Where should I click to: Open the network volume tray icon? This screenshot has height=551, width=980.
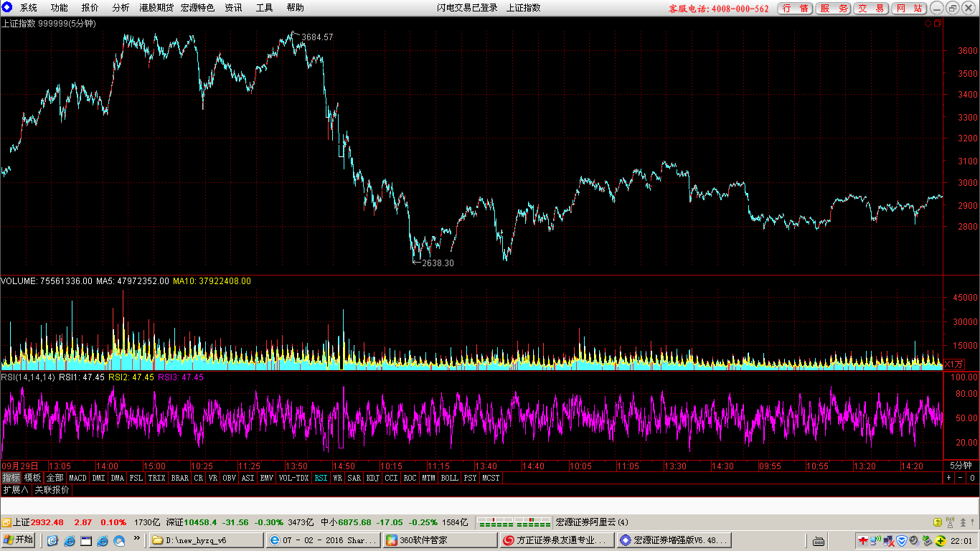[x=876, y=540]
